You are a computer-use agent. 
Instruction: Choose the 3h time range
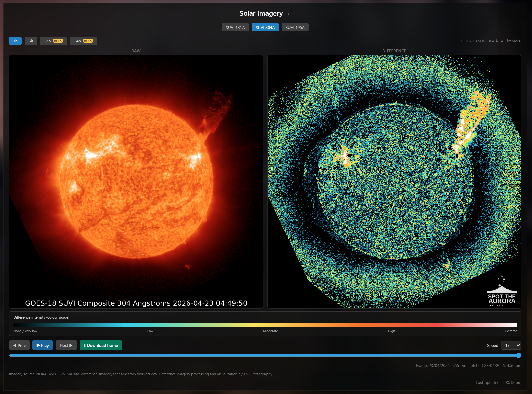point(15,41)
